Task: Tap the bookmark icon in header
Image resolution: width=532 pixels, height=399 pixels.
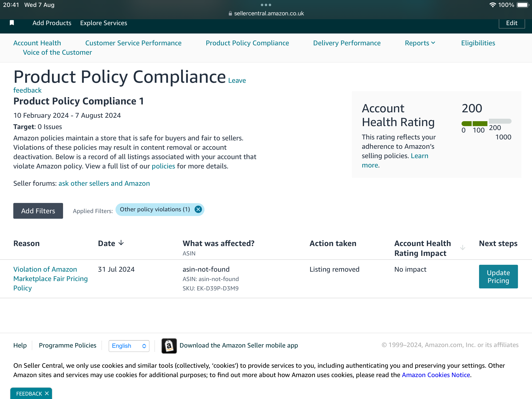Action: (12, 23)
